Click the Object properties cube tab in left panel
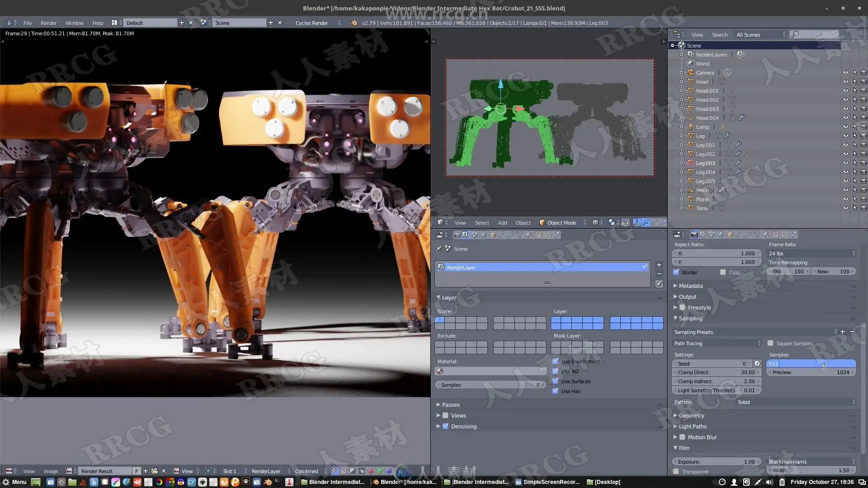This screenshot has width=868, height=488. (493, 235)
